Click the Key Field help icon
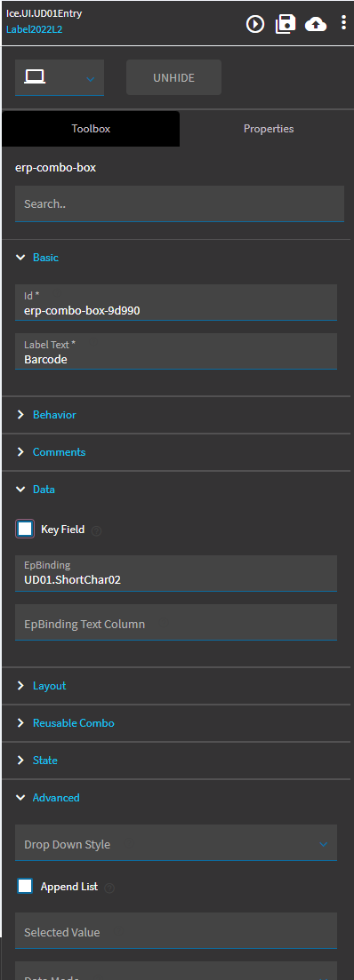Viewport: 354px width, 980px height. pos(96,530)
